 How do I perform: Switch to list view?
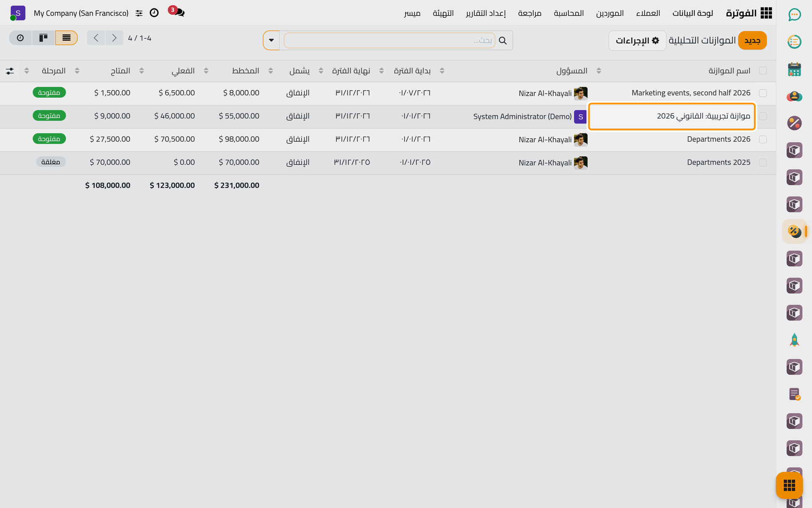tap(66, 38)
